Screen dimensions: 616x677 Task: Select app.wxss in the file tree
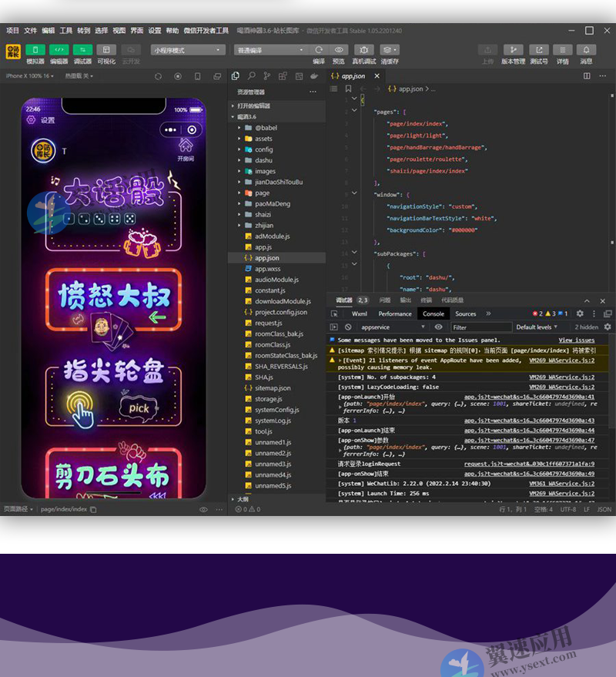tap(268, 269)
